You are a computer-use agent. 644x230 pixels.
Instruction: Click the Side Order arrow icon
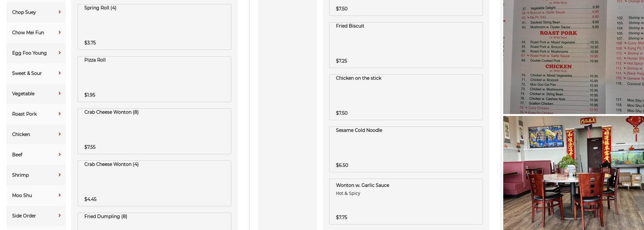tap(59, 215)
